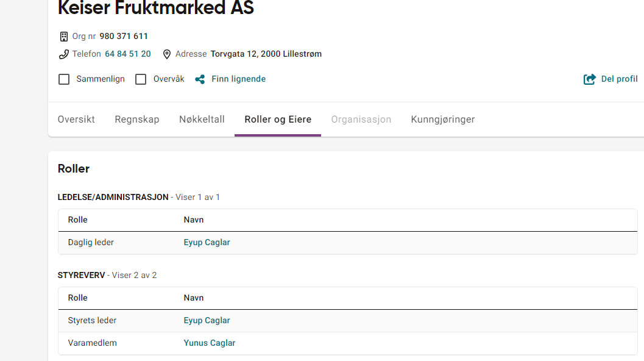Screen dimensions: 644x361
Task: Click the Sammenlign label text
Action: point(100,79)
